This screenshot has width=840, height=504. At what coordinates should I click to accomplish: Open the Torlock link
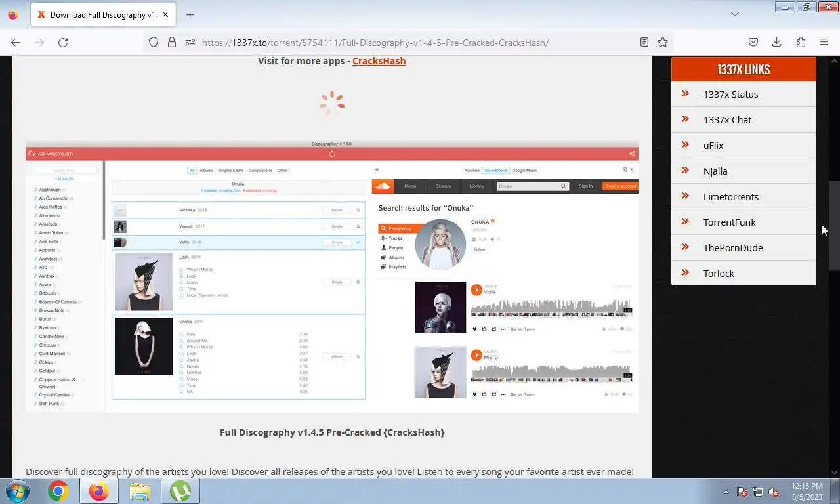tap(719, 274)
